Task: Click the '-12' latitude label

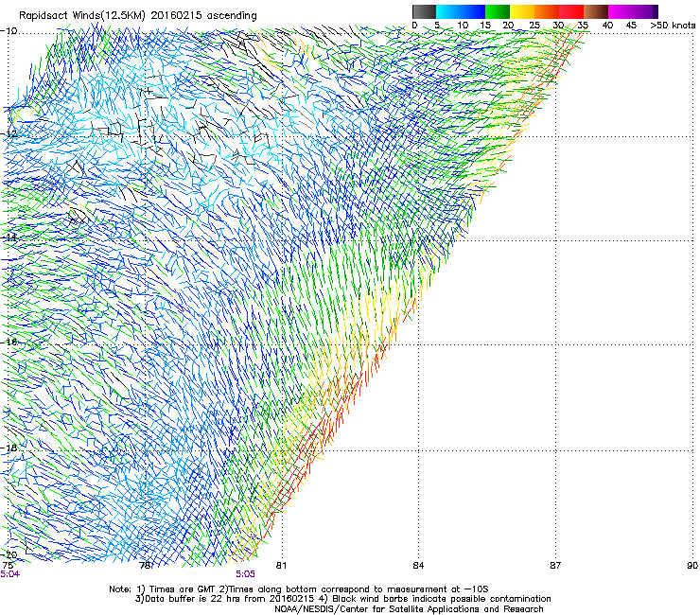Action: 9,134
